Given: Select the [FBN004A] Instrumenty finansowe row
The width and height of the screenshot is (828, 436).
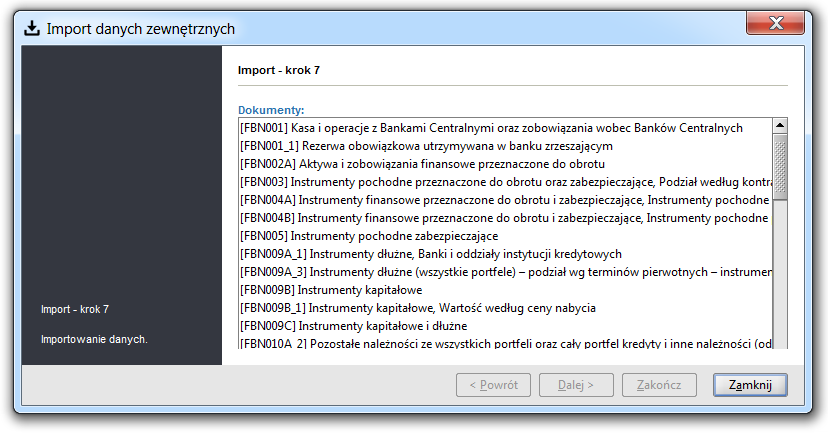Looking at the screenshot, I should pos(505,200).
